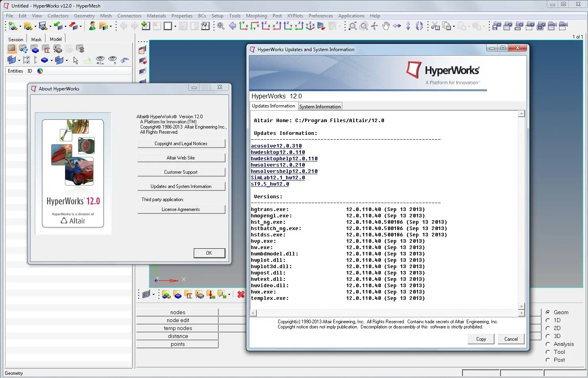588x378 pixels.
Task: Choose the Post page radio button
Action: pos(548,360)
